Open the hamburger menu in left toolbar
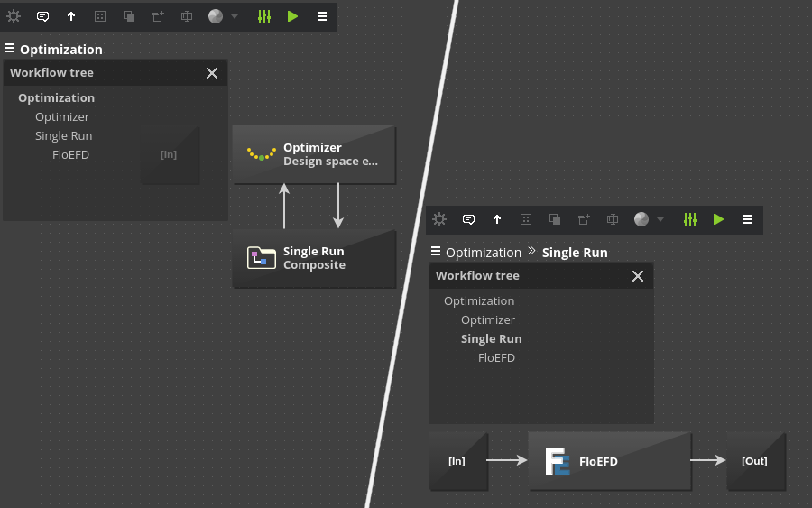812x508 pixels. [x=321, y=16]
